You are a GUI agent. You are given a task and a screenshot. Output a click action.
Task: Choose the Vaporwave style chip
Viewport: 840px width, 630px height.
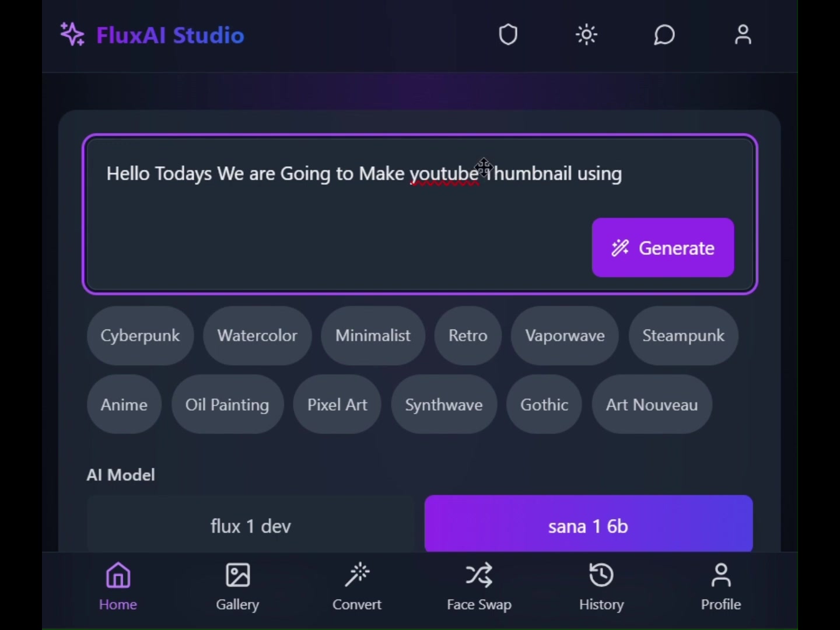[565, 336]
